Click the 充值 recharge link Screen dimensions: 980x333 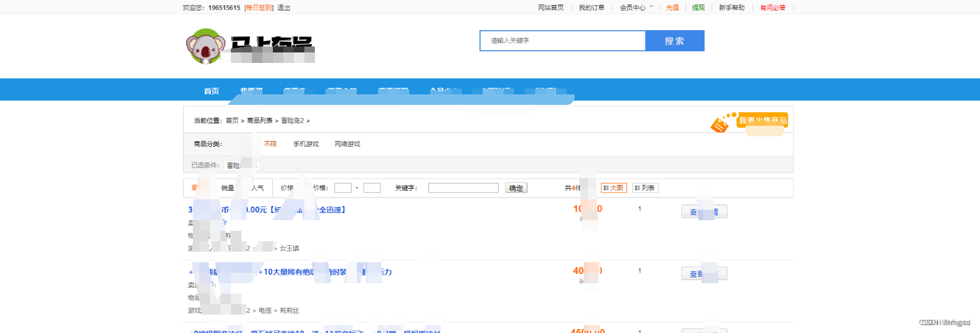click(672, 8)
